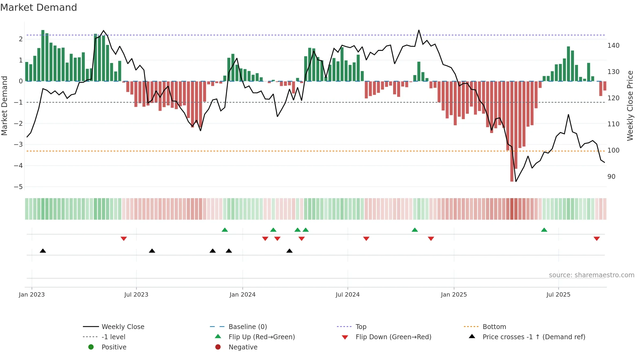Click the Price crosses -1 legend label

(x=534, y=337)
